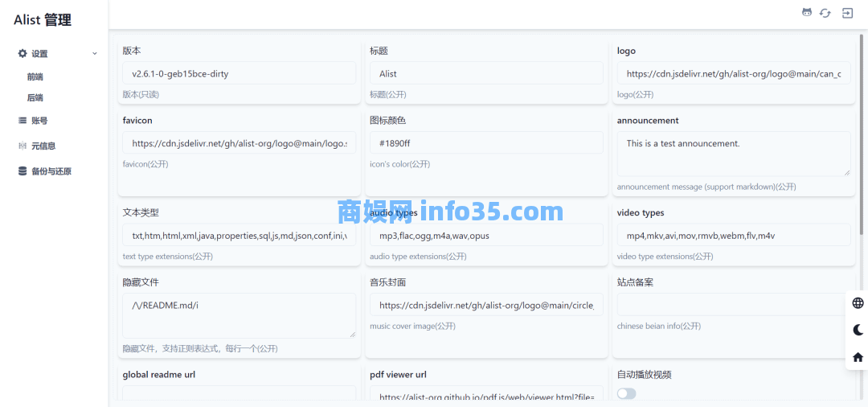Click text type extensions(公开) text
The width and height of the screenshot is (868, 407).
click(x=168, y=257)
